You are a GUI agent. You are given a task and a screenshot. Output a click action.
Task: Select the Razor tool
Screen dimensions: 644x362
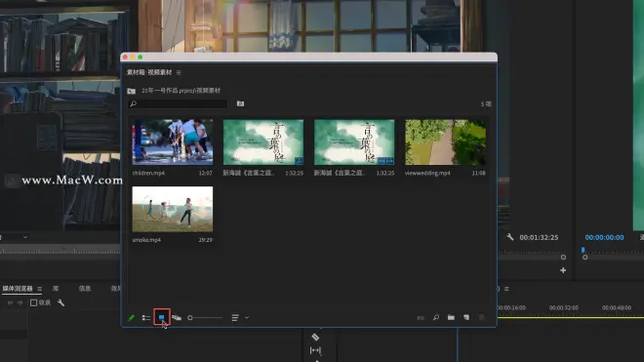(x=315, y=337)
